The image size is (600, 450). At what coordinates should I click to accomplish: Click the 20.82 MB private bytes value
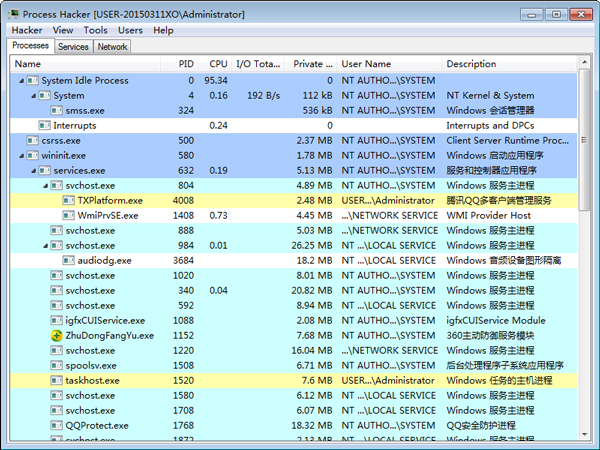pos(312,290)
